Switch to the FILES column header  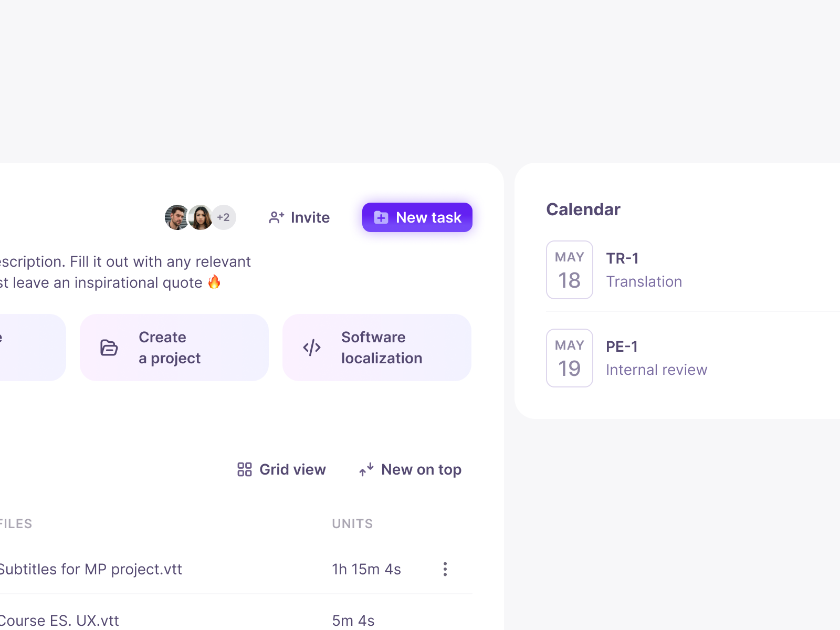15,523
